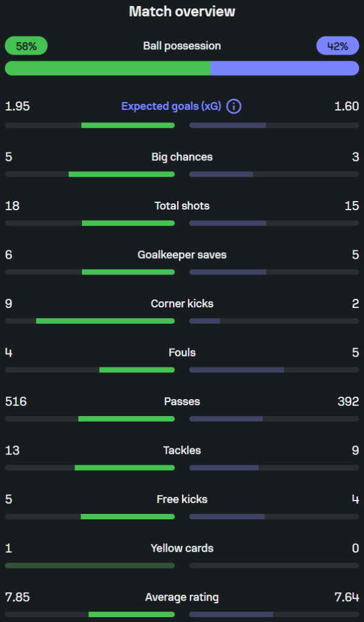Click the Yellow cards home bar
Viewport: 364px width, 622px height.
90,566
